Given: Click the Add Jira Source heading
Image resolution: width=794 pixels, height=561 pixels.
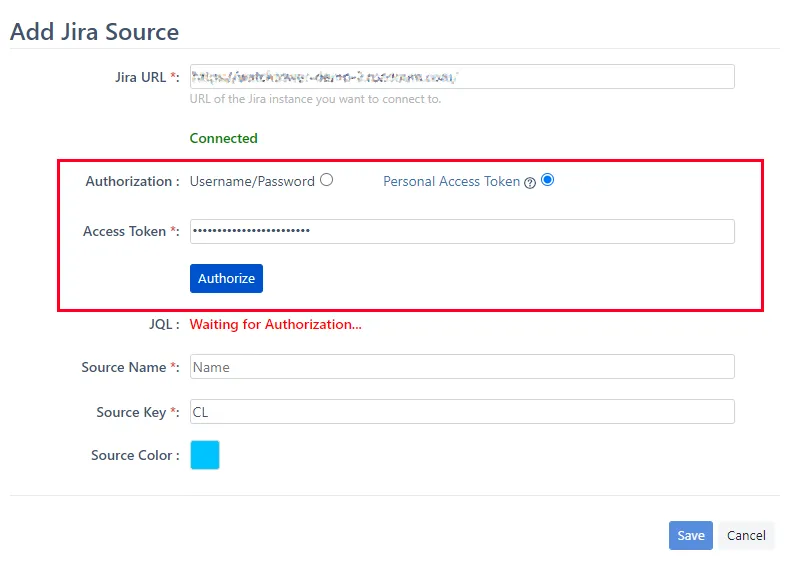Looking at the screenshot, I should coord(95,31).
